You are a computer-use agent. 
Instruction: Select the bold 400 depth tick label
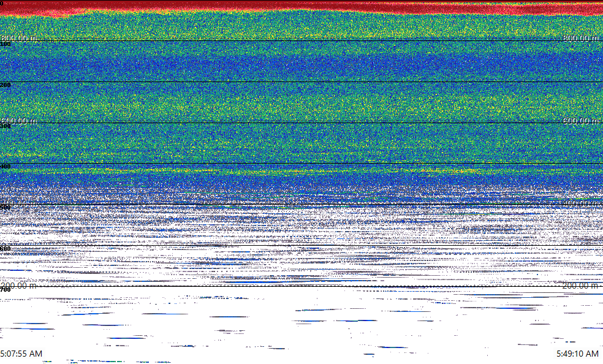point(6,167)
